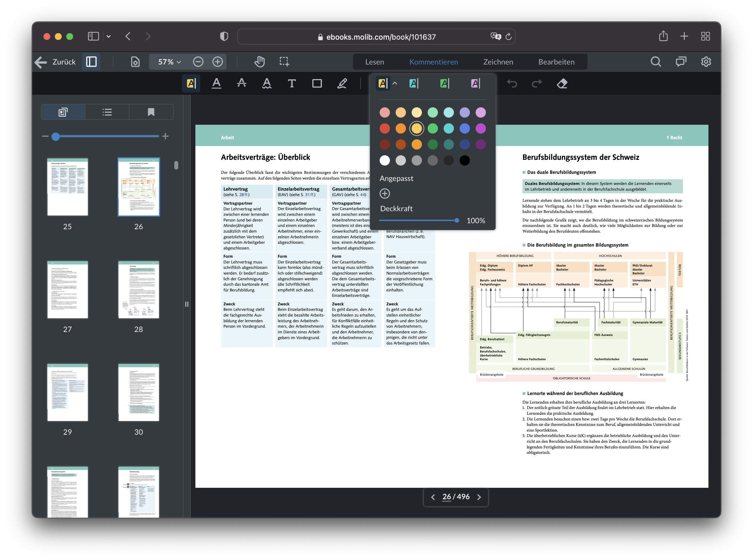Viewport: 753px width, 560px height.
Task: Select the text insertion tool
Action: (292, 83)
